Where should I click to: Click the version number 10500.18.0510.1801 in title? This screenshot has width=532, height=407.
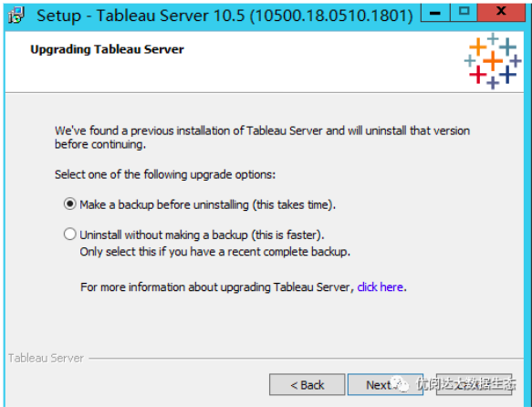click(331, 16)
